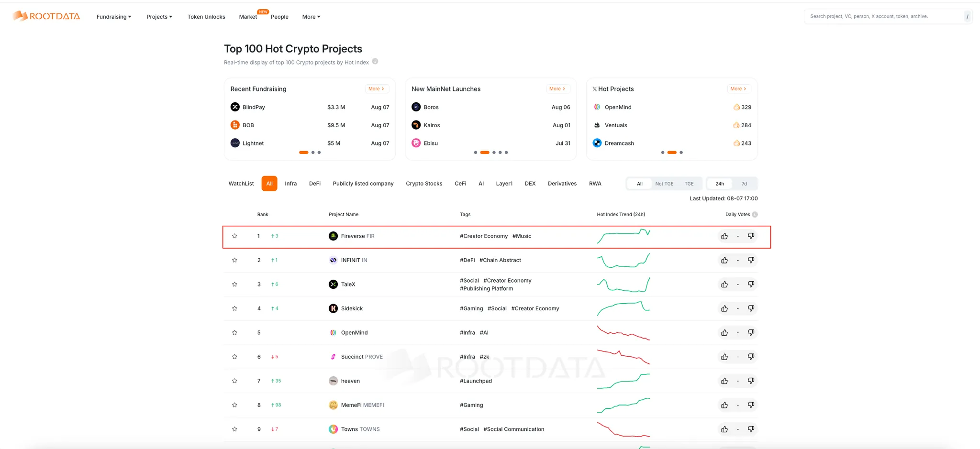Open Token Unlocks in the navigation bar
Viewport: 980px width, 449px height.
(x=206, y=17)
